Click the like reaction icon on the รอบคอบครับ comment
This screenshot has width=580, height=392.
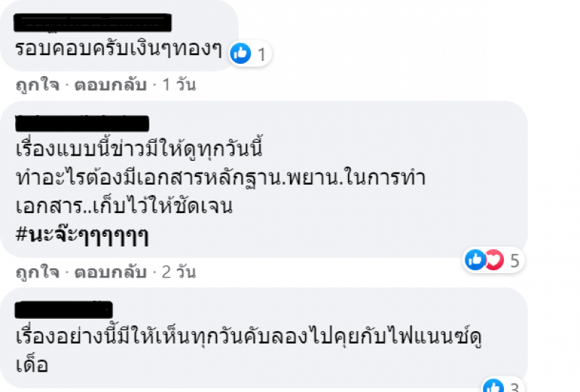(240, 53)
